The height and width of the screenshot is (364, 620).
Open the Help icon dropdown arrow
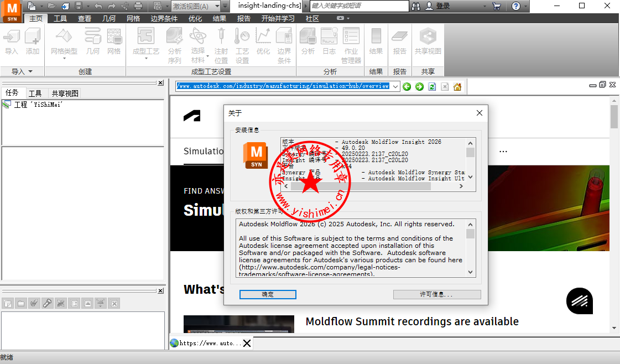click(525, 6)
